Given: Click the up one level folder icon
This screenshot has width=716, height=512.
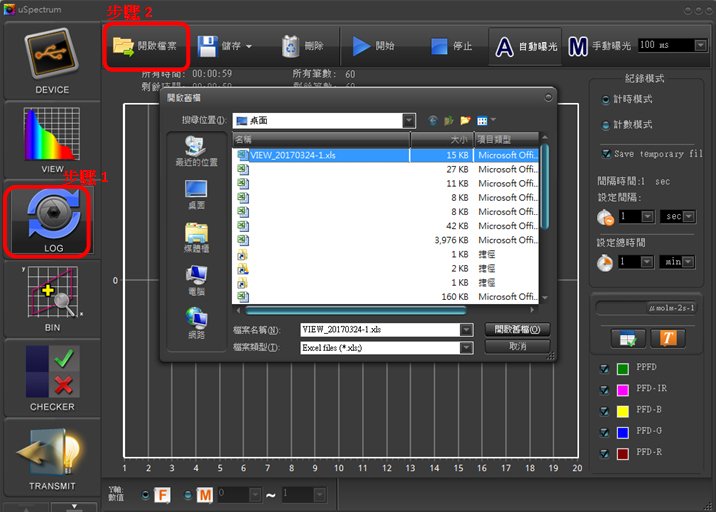Looking at the screenshot, I should (449, 121).
